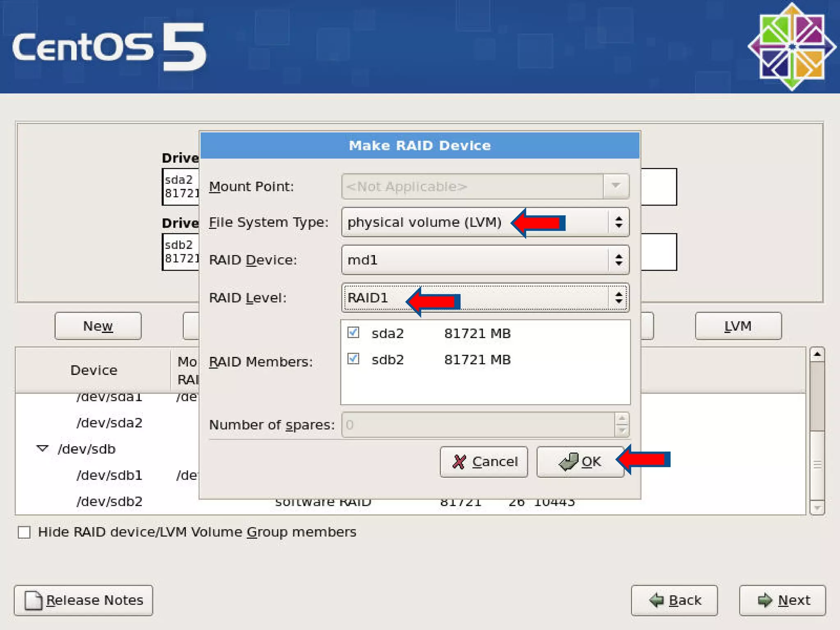840x630 pixels.
Task: Enable Hide RAID device/LVM Volume Group members
Action: click(24, 532)
